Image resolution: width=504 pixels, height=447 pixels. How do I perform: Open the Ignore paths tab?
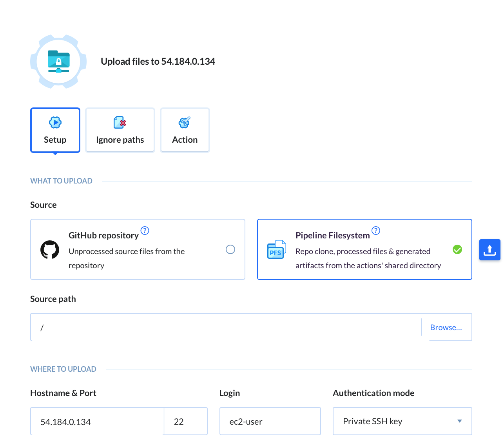120,130
